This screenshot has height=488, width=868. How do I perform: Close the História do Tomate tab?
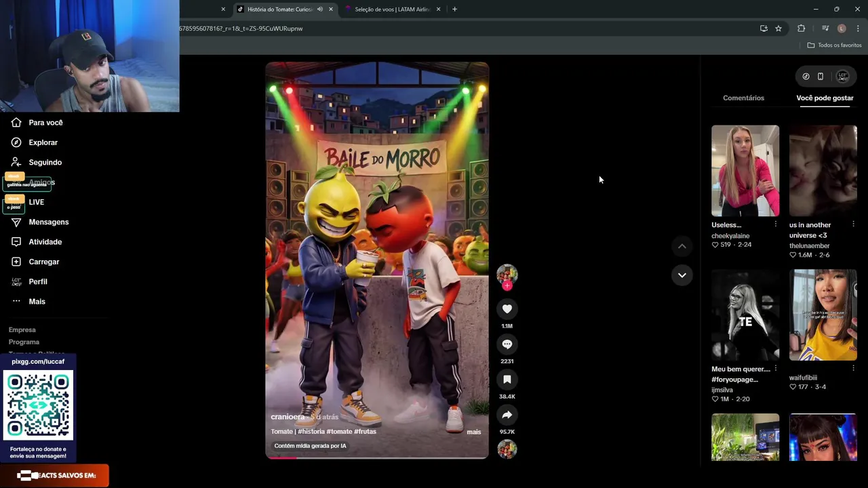(330, 9)
